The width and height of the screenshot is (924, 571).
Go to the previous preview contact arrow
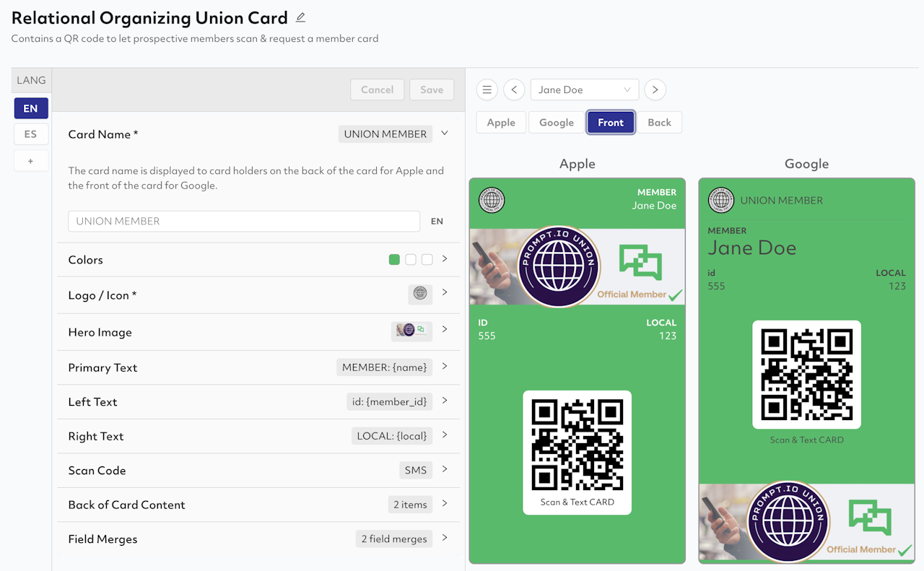tap(514, 90)
